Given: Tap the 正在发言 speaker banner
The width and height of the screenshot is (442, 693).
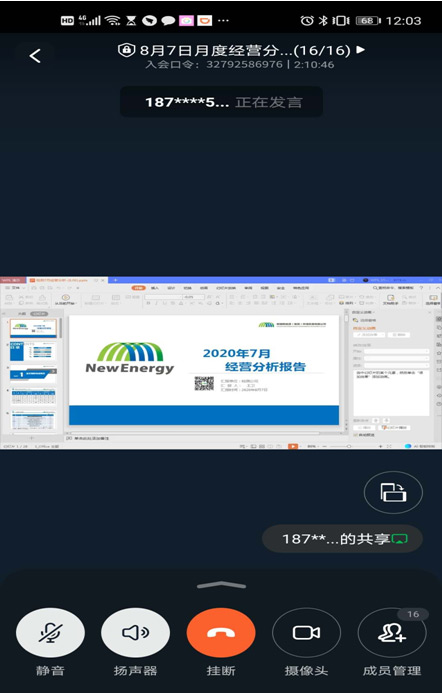Looking at the screenshot, I should 221,102.
